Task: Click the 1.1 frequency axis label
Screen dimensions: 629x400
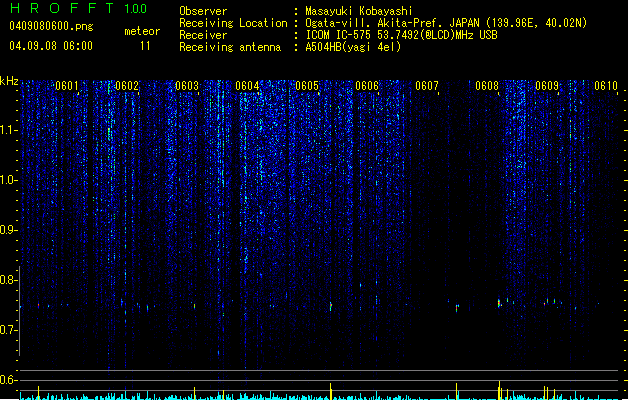Action: tap(9, 130)
